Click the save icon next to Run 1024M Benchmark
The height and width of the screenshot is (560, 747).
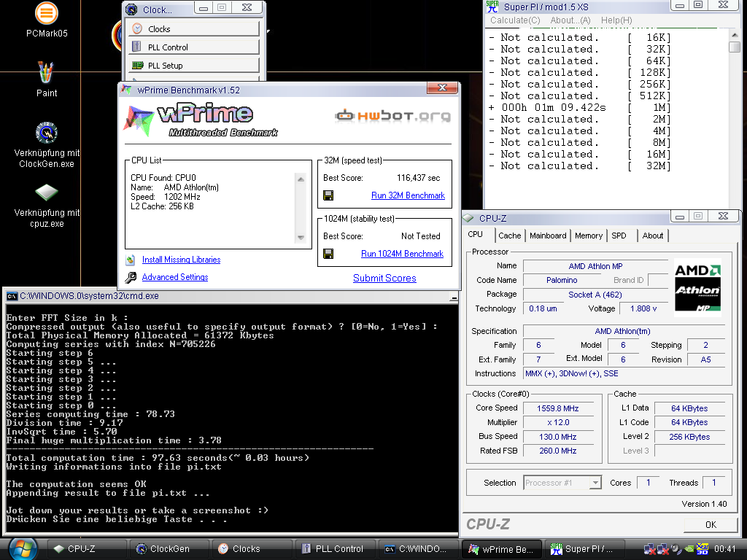click(x=328, y=254)
